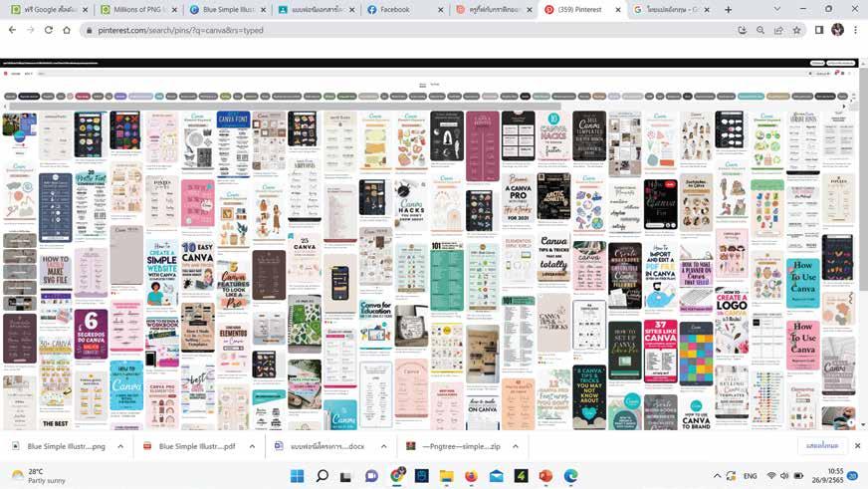Show hidden system tray icons
Viewport: 868px width, 489px height.
717,476
